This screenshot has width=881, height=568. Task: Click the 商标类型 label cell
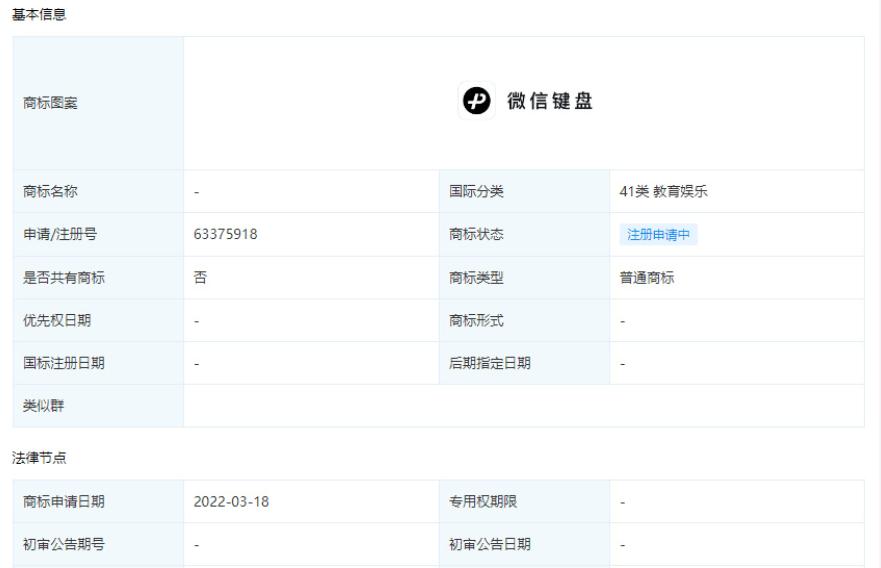coord(524,278)
